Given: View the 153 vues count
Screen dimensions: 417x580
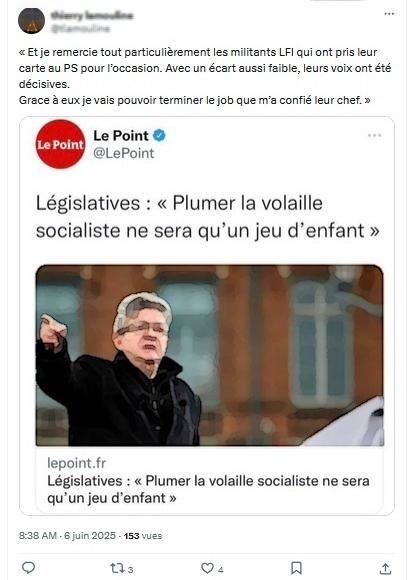Looking at the screenshot, I should tap(143, 536).
